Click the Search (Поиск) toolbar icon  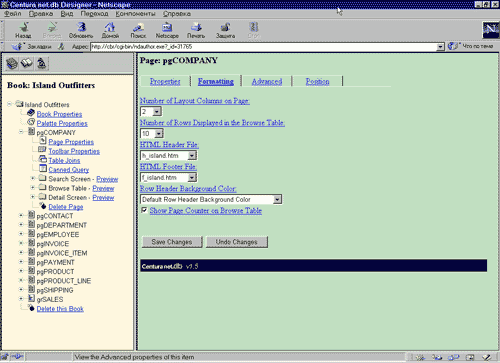click(138, 27)
